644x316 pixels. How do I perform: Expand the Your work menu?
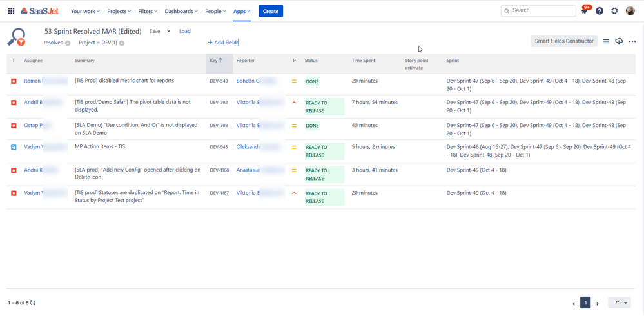tap(85, 11)
